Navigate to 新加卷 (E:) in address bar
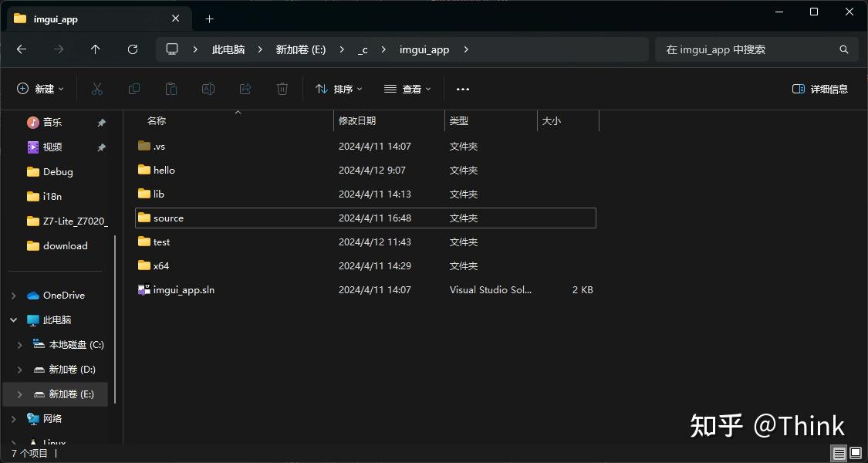The width and height of the screenshot is (868, 463). [301, 49]
